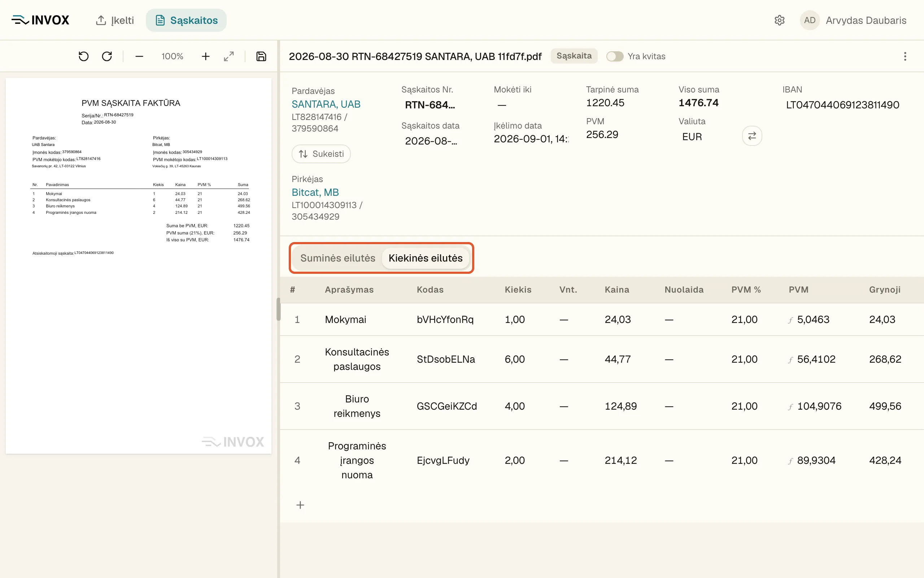Click code cell bVHcYfonRq
Screen dimensions: 924x578
point(445,320)
